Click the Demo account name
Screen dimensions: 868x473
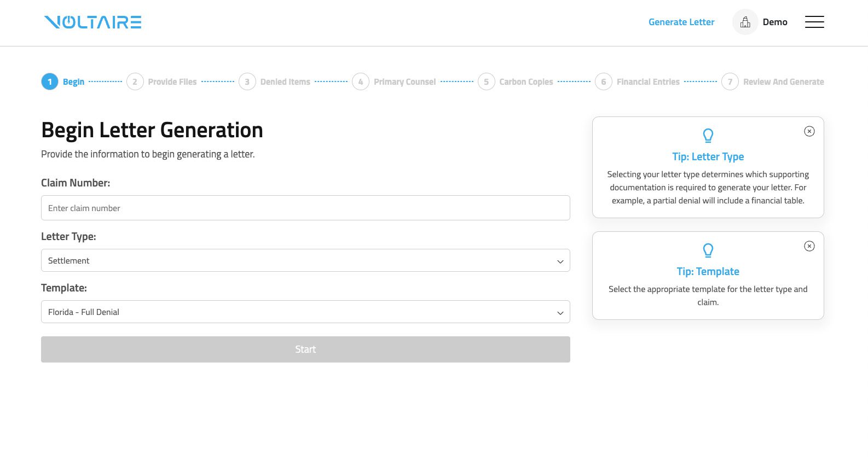click(775, 22)
